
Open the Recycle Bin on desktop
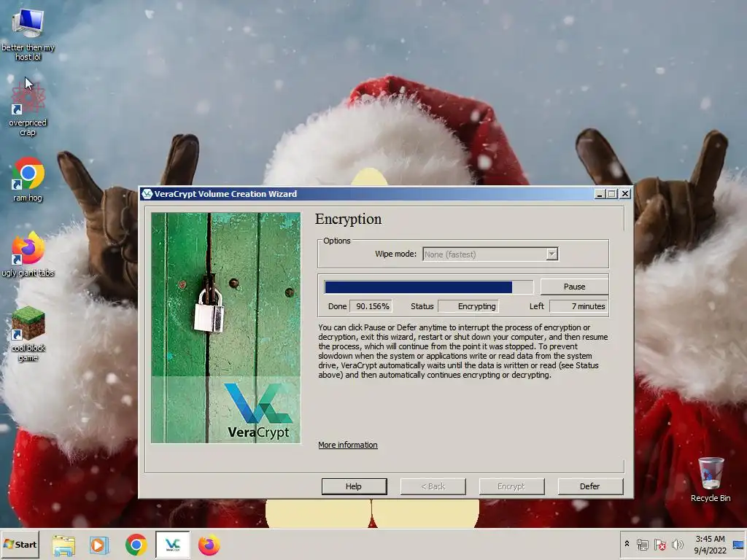(x=711, y=479)
